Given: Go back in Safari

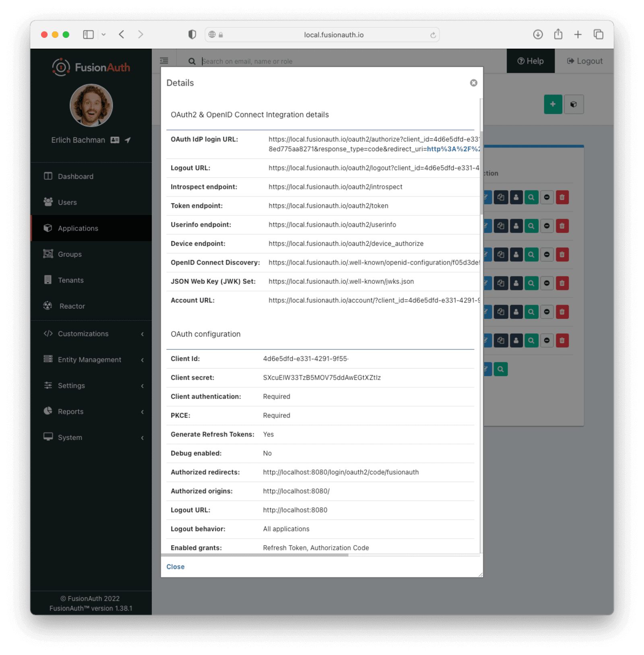Looking at the screenshot, I should point(122,35).
